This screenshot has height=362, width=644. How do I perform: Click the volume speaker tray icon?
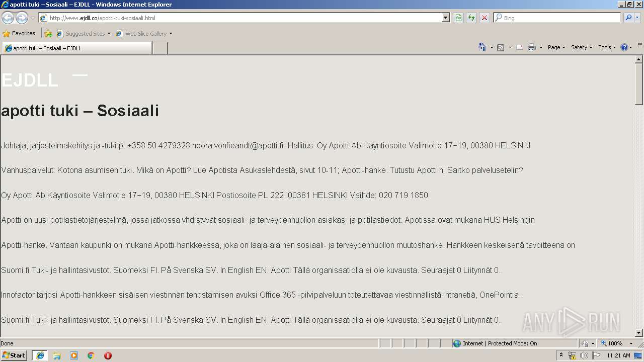pos(584,355)
